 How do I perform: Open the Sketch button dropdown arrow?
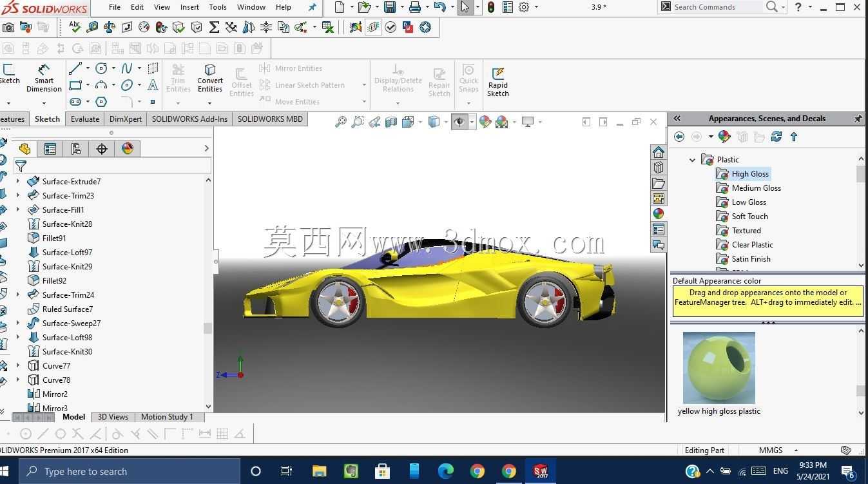point(8,102)
